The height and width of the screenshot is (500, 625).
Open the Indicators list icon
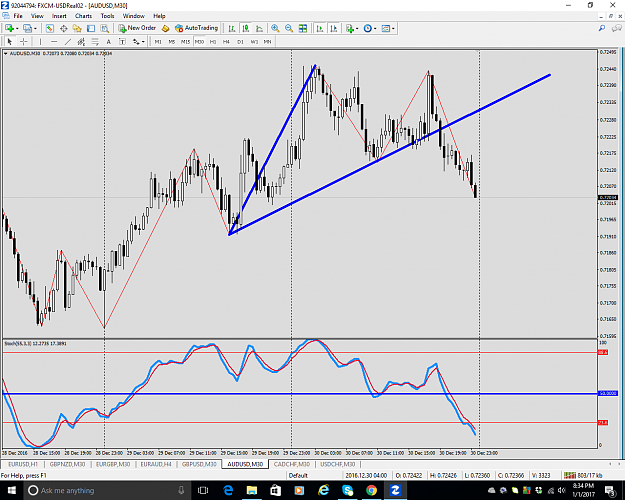pos(350,28)
